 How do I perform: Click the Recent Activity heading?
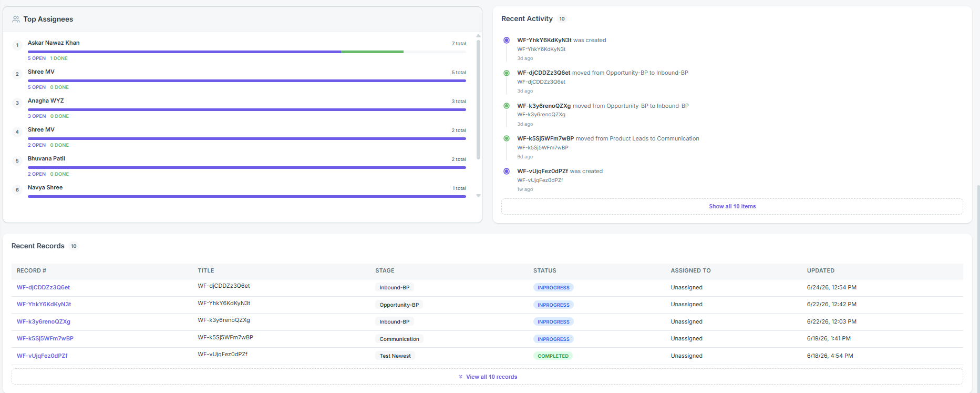[x=527, y=18]
